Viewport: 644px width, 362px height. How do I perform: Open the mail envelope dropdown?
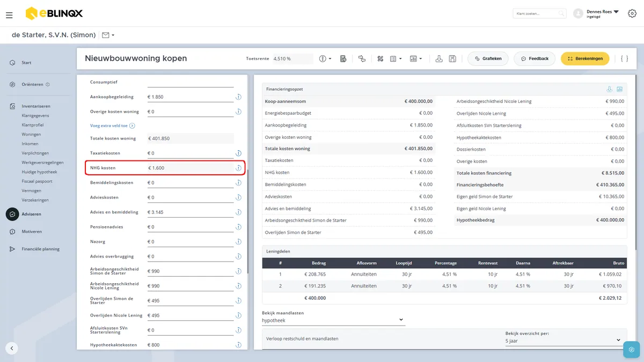108,35
